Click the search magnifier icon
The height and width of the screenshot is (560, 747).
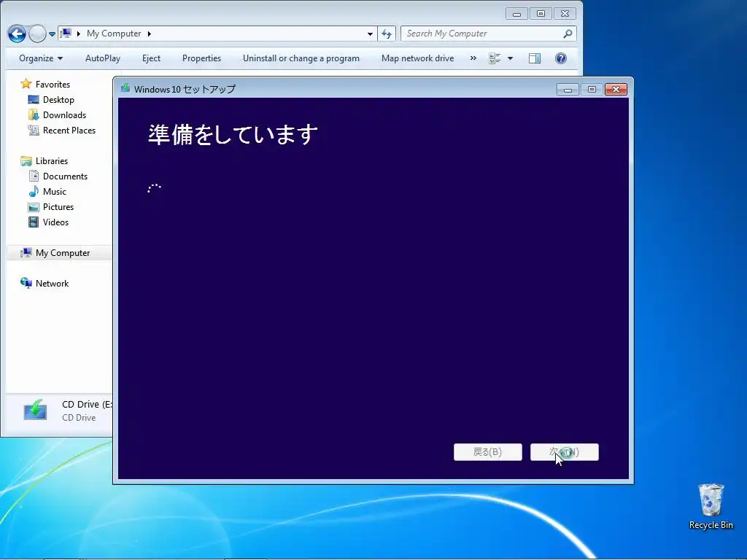click(568, 34)
